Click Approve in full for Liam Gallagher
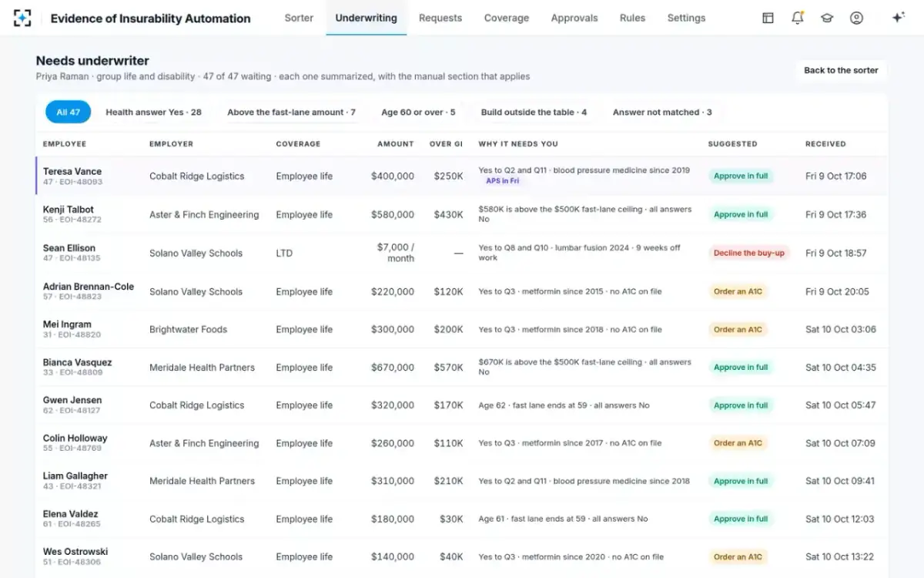The height and width of the screenshot is (578, 924). [x=741, y=481]
